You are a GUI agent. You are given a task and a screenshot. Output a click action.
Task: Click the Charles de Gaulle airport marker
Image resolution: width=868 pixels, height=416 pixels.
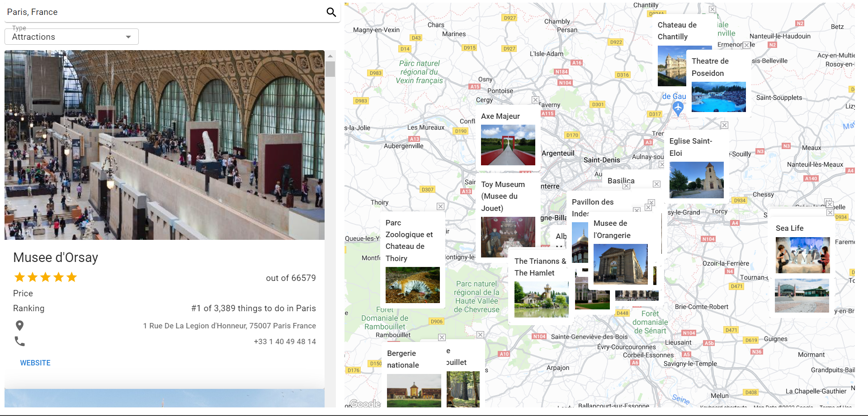tap(678, 108)
